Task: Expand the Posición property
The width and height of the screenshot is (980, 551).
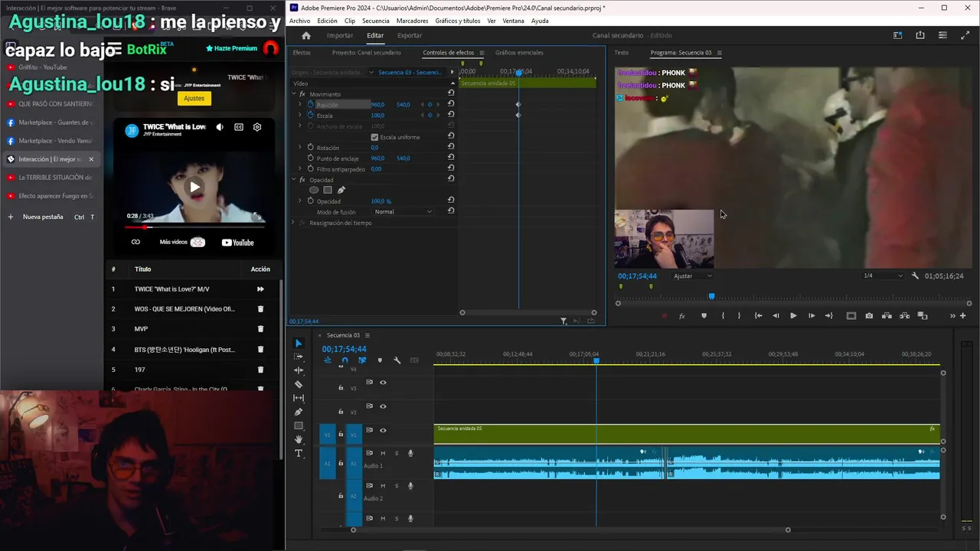Action: (300, 104)
